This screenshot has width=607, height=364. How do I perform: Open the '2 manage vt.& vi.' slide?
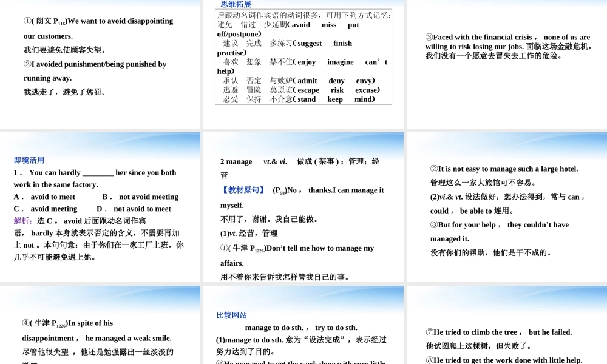pos(303,207)
